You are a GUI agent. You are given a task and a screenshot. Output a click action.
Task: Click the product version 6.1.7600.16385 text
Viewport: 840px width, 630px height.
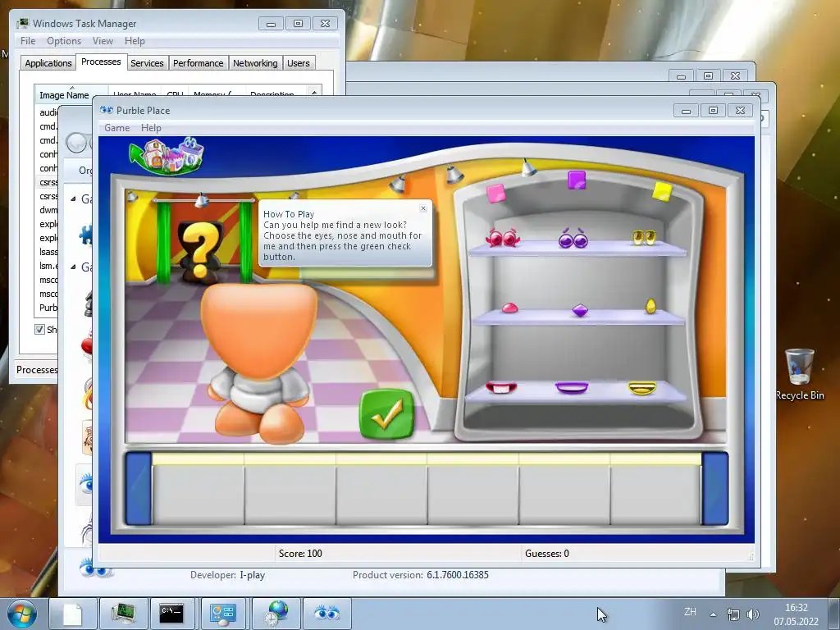(458, 575)
